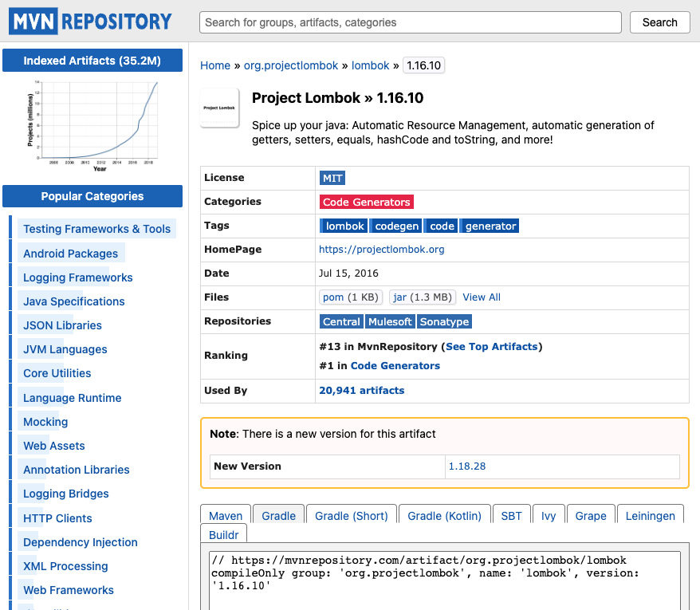Open Logging Bridges category

point(66,494)
